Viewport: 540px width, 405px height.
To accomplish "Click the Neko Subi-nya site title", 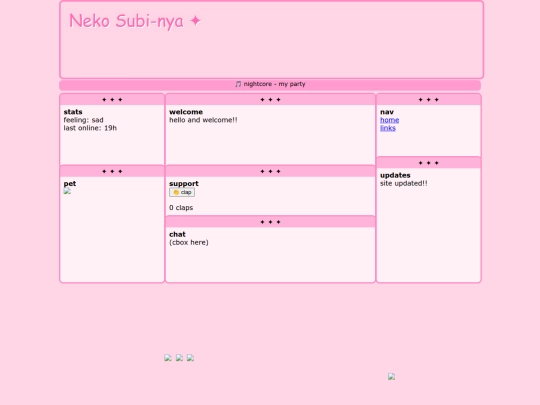I will coord(126,21).
